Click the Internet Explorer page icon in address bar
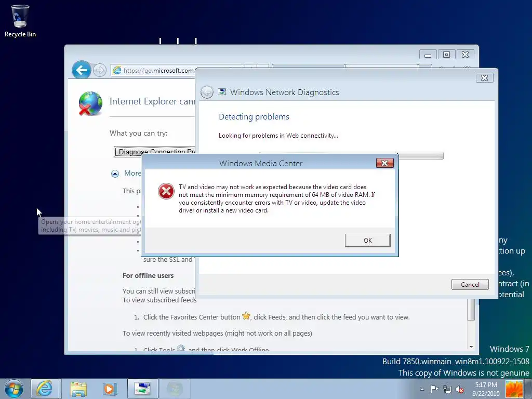Screen dimensions: 532x399 pos(117,70)
